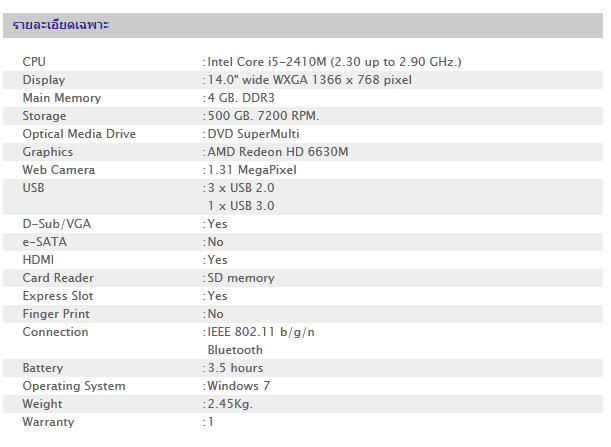The height and width of the screenshot is (447, 611).
Task: Click the HDMI row label
Action: [39, 260]
